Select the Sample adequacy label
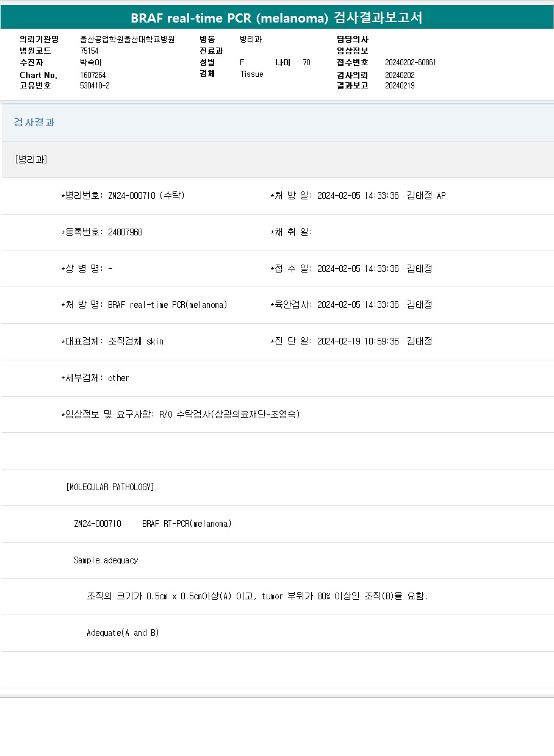Image resolution: width=554 pixels, height=756 pixels. click(x=106, y=560)
